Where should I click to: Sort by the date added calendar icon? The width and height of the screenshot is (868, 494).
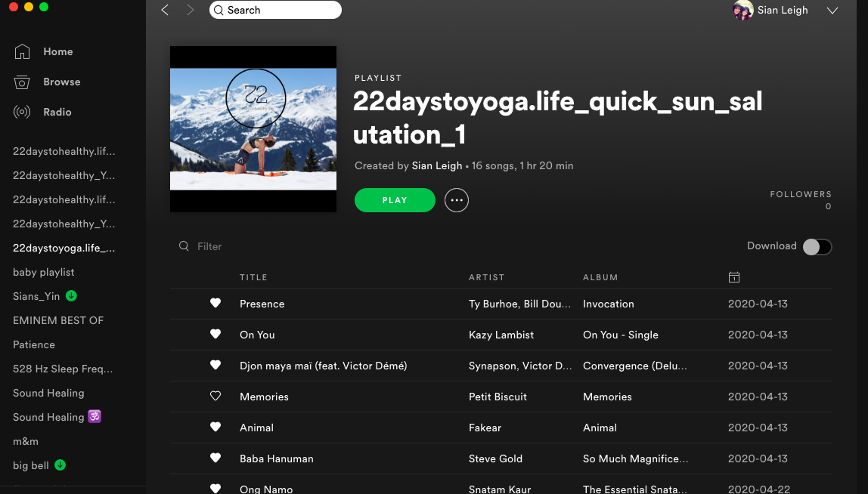click(734, 277)
